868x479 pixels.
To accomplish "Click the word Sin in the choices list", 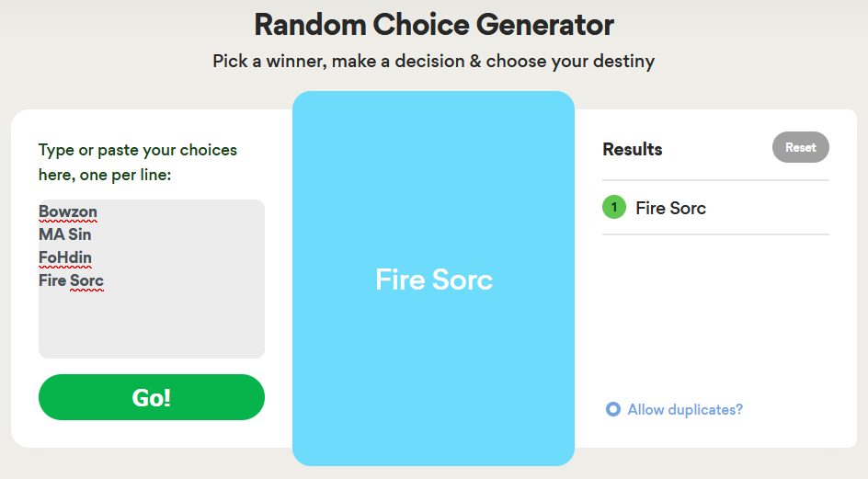I will pos(80,234).
